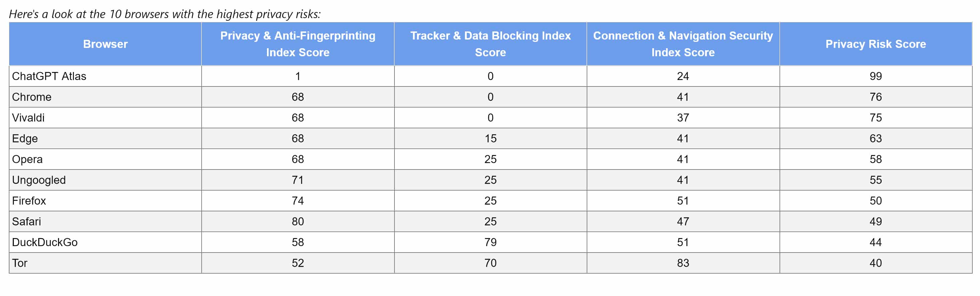This screenshot has height=296, width=980.
Task: Click the Privacy Risk Score column header
Action: tap(875, 44)
